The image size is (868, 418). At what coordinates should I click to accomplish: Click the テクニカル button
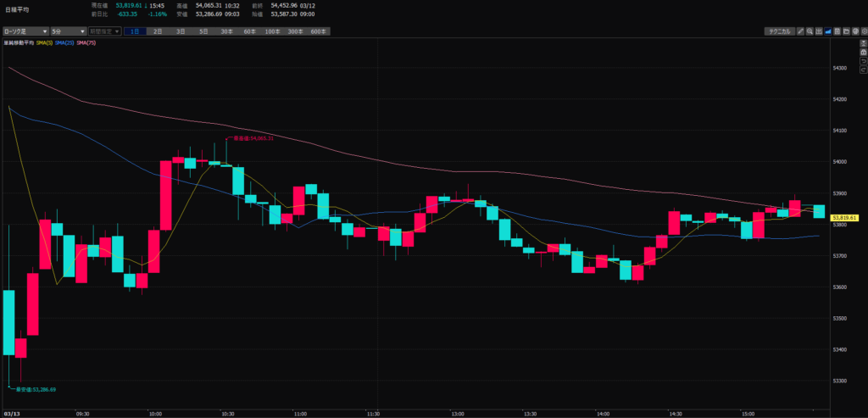click(x=778, y=31)
